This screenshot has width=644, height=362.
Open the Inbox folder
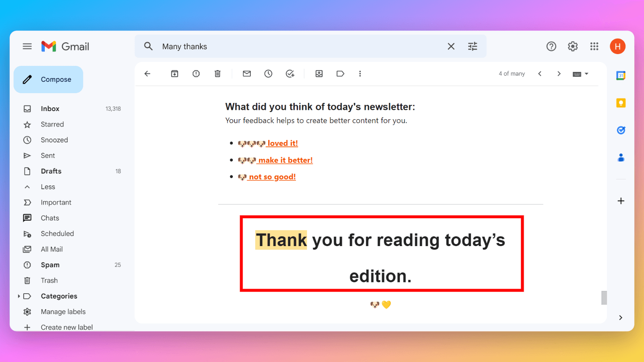(x=50, y=109)
